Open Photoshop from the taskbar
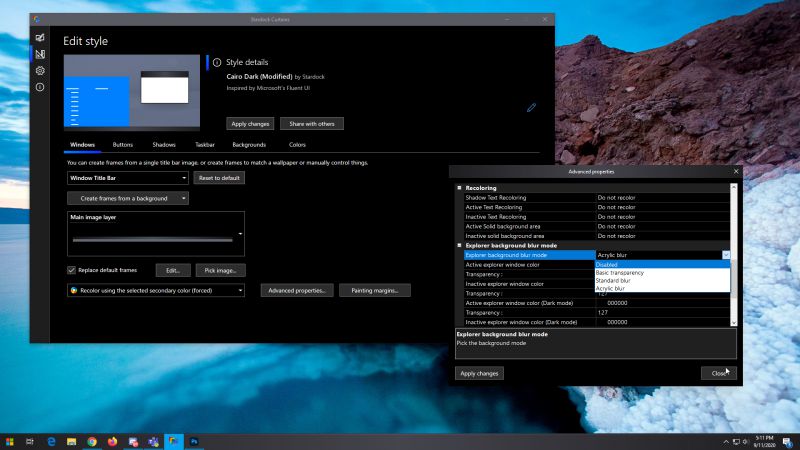The height and width of the screenshot is (450, 800). click(195, 440)
